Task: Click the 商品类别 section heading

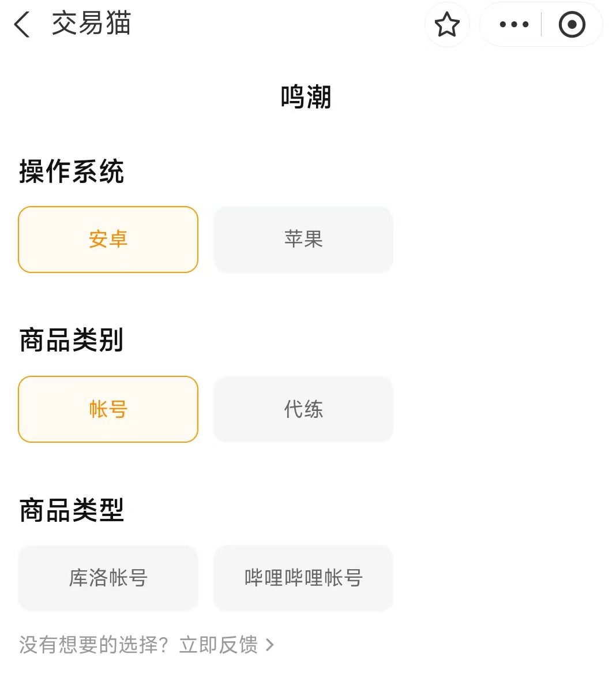Action: [72, 340]
